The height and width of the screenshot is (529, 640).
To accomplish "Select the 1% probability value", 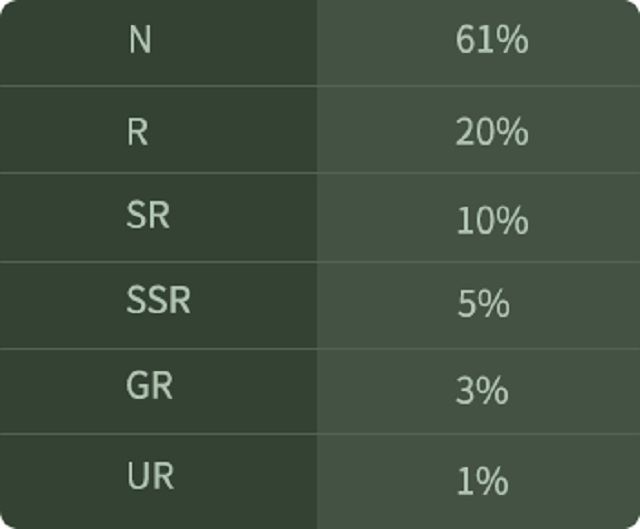I will (482, 481).
